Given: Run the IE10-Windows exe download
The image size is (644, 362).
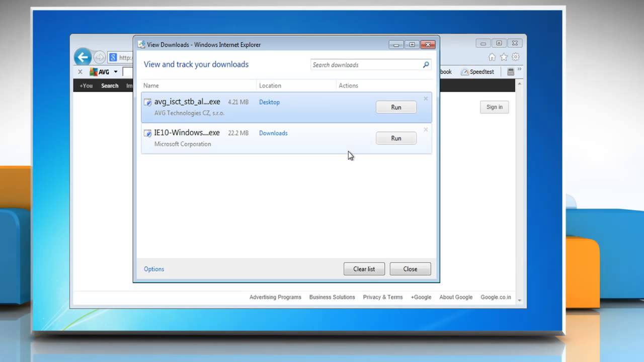Looking at the screenshot, I should coord(396,138).
